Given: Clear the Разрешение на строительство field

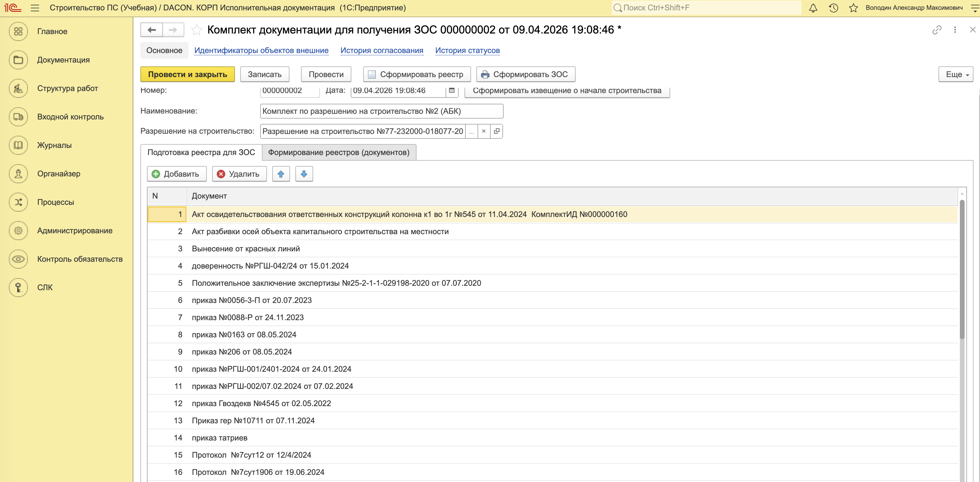Looking at the screenshot, I should (x=483, y=131).
